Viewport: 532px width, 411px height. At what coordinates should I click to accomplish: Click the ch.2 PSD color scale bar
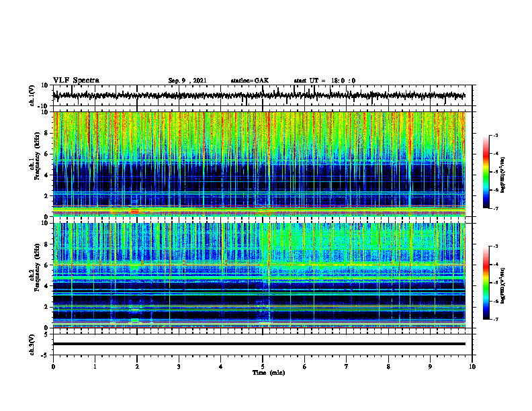pos(486,283)
